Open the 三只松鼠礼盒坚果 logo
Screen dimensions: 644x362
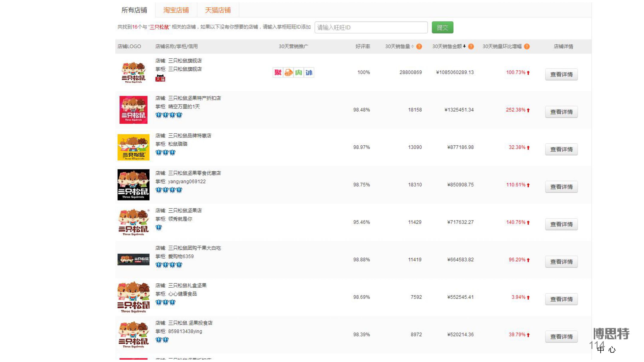click(x=134, y=297)
